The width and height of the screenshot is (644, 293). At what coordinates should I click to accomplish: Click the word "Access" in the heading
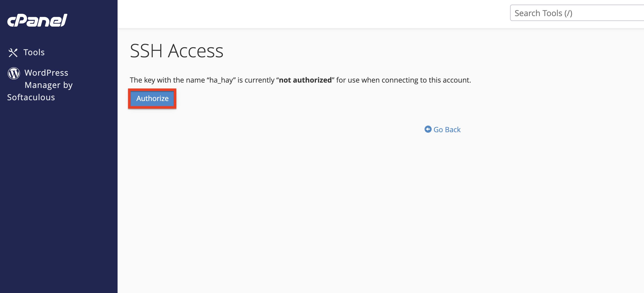click(x=195, y=51)
